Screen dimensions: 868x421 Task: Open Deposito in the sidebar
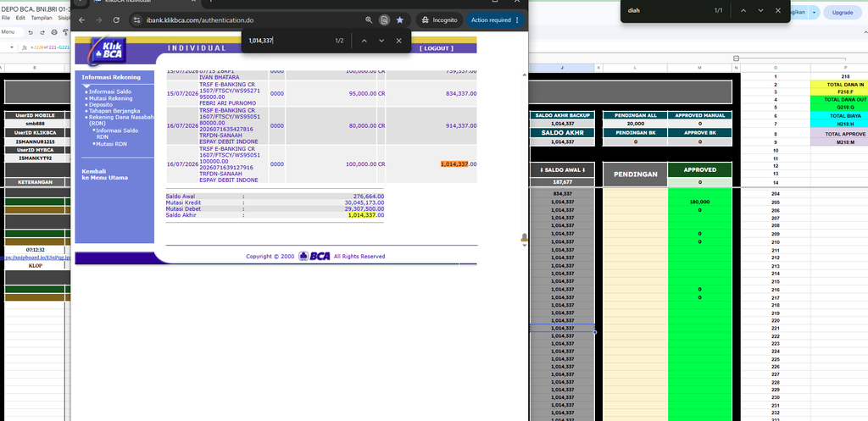[x=101, y=104]
